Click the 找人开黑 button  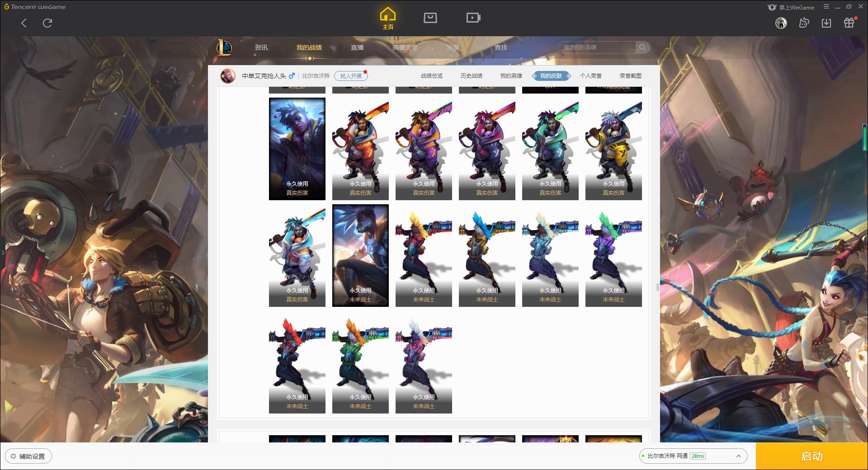coord(351,76)
